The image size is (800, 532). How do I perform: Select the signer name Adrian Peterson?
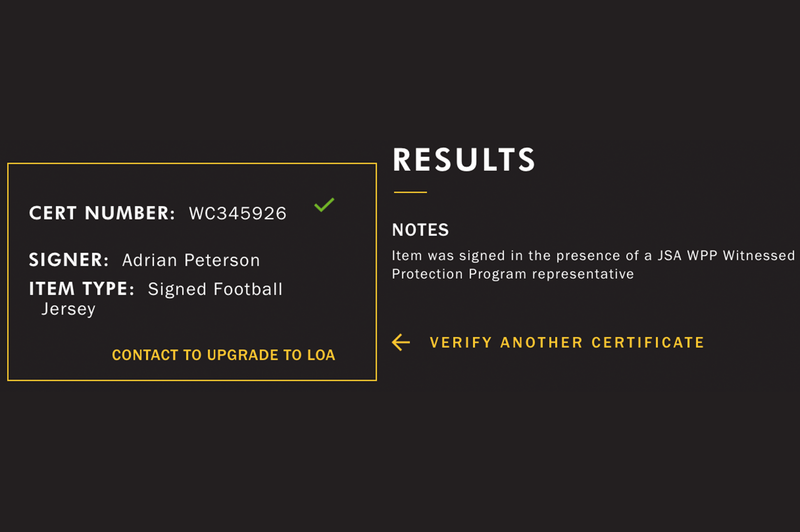point(191,260)
